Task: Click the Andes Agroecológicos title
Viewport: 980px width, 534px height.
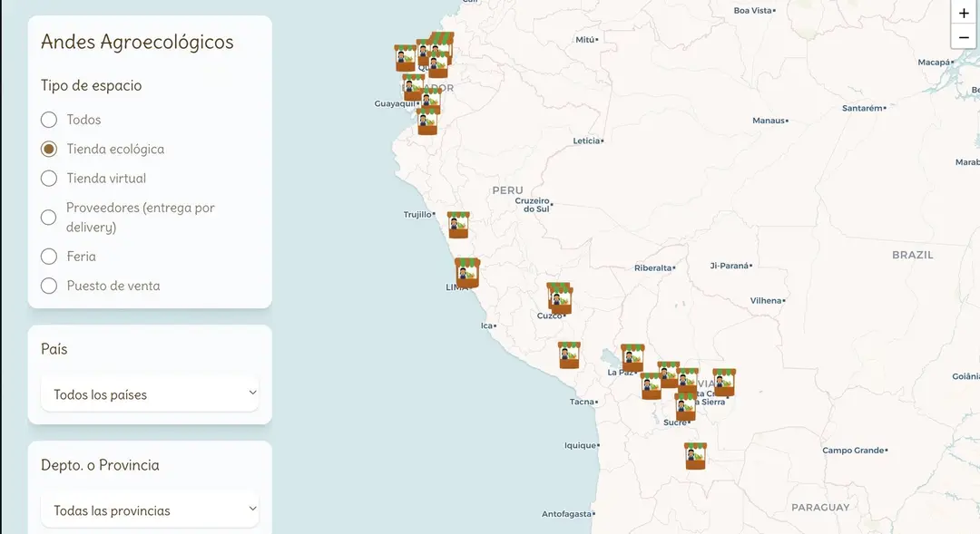Action: 137,42
